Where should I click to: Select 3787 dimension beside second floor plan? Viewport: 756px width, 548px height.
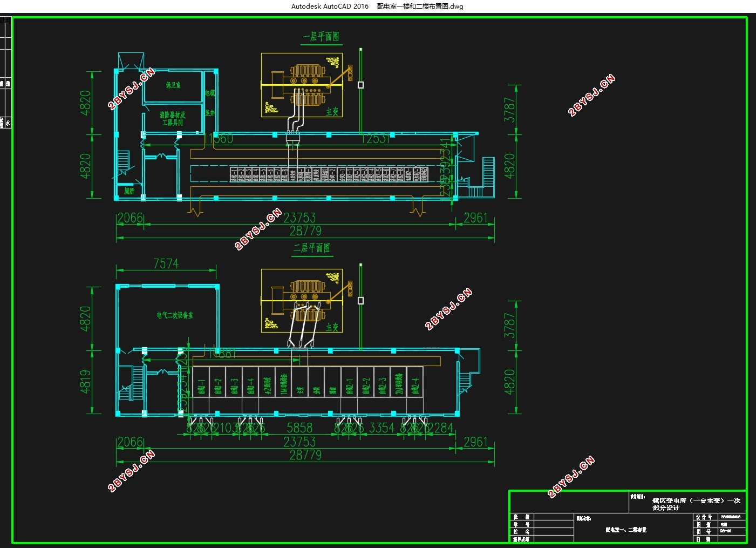(509, 326)
